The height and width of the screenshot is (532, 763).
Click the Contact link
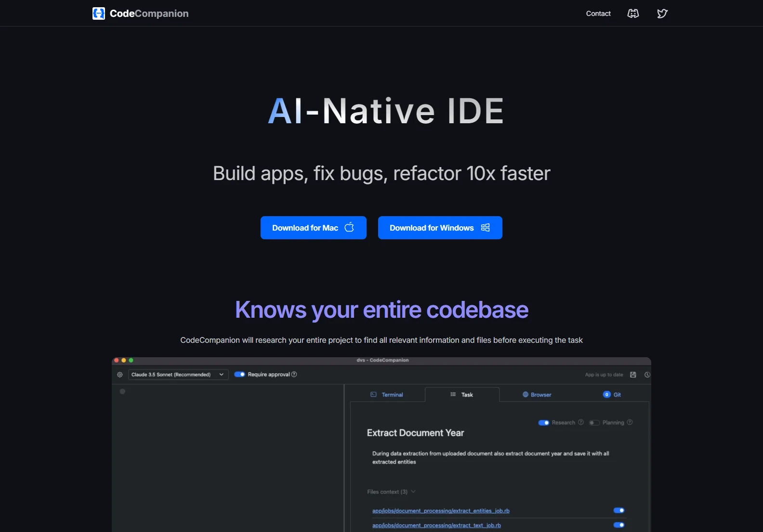[x=598, y=13]
